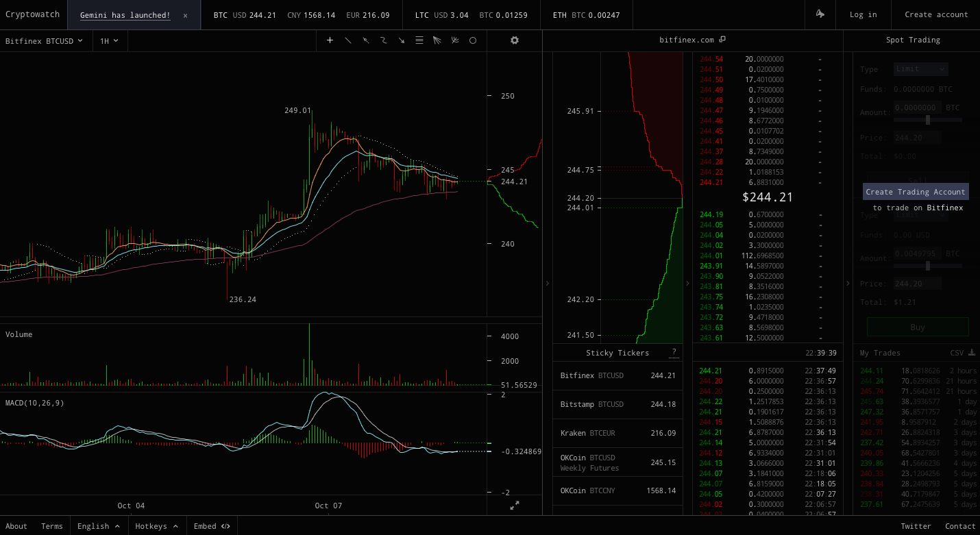Open the Twitter link

pos(916,526)
